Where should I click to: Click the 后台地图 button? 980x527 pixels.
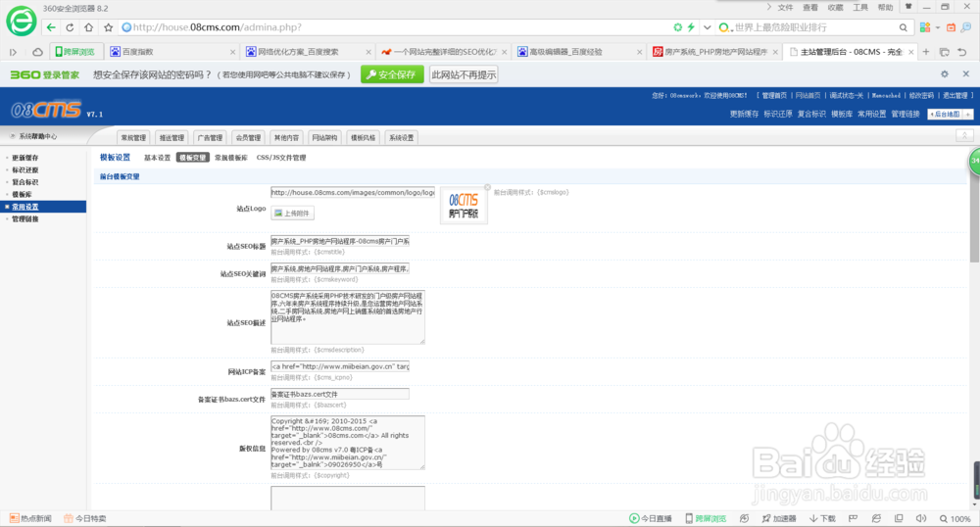coord(946,115)
